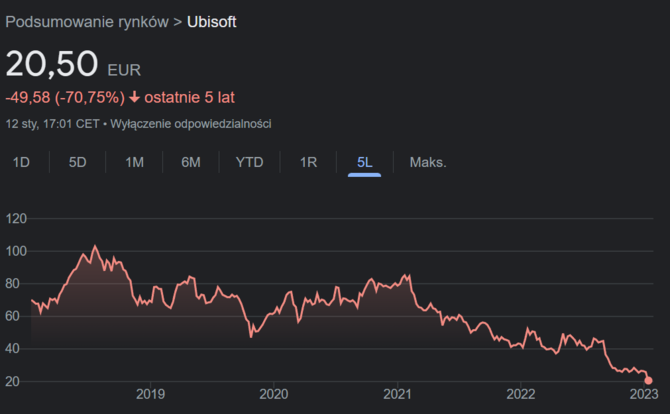Image resolution: width=670 pixels, height=414 pixels.
Task: Switch chart to 1M range
Action: click(x=134, y=162)
